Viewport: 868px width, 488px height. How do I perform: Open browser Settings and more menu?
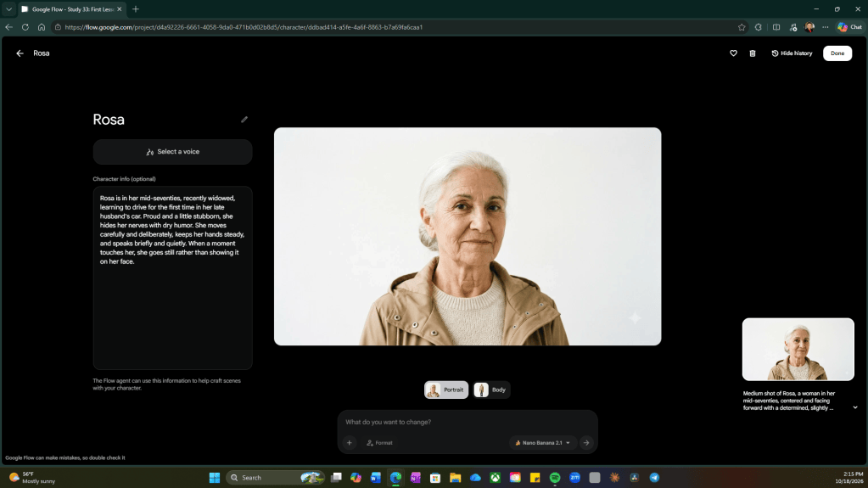pyautogui.click(x=826, y=27)
